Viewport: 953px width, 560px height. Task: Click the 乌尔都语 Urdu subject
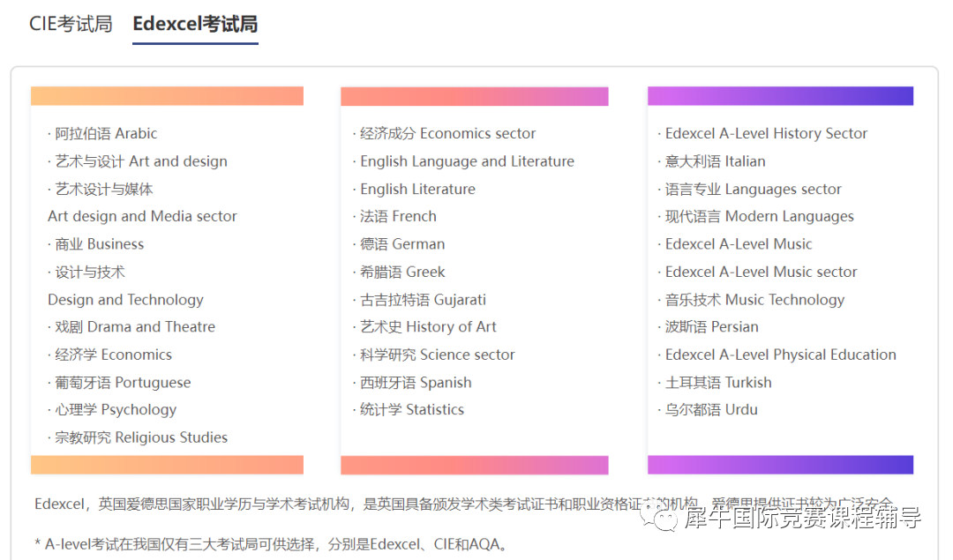point(711,410)
